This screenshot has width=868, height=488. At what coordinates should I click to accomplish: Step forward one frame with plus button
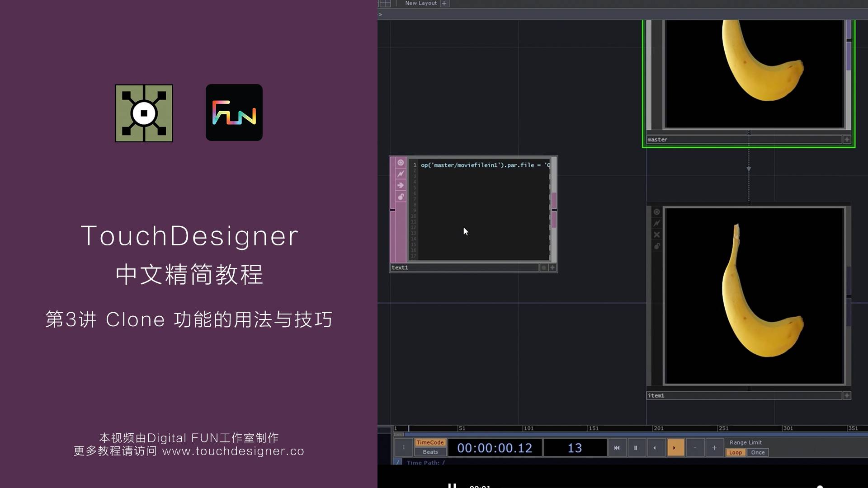714,448
